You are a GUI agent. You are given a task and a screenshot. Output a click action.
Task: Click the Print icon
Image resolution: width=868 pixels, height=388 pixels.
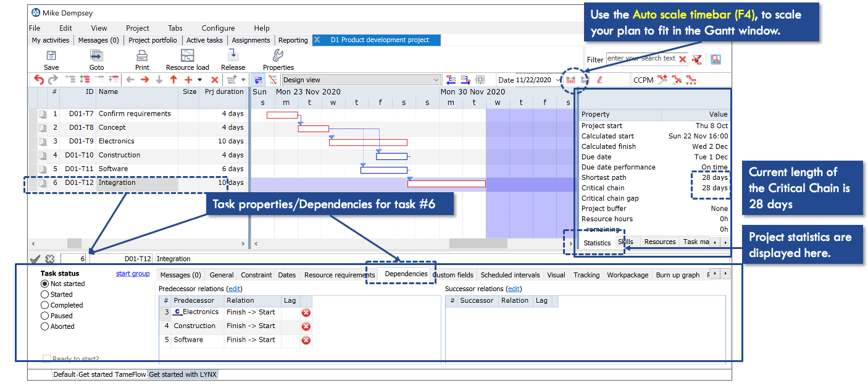[142, 56]
